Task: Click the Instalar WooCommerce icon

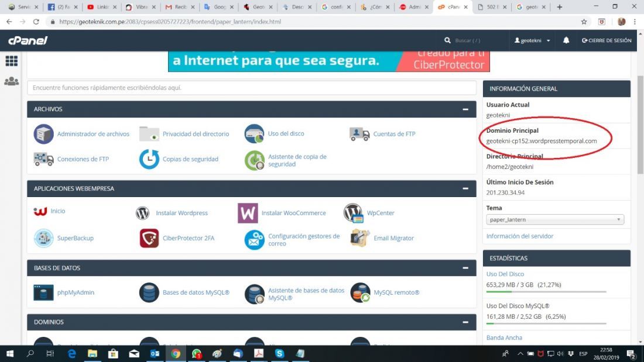Action: click(x=248, y=213)
